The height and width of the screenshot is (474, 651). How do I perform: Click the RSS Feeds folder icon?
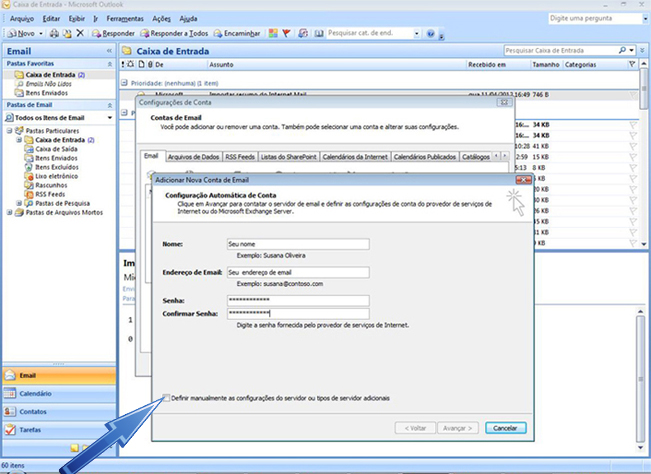29,194
